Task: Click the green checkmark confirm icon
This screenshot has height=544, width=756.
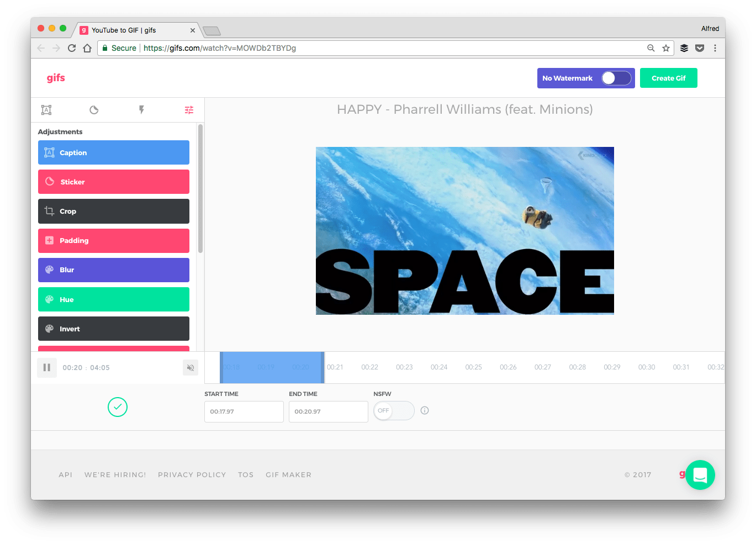Action: 118,407
